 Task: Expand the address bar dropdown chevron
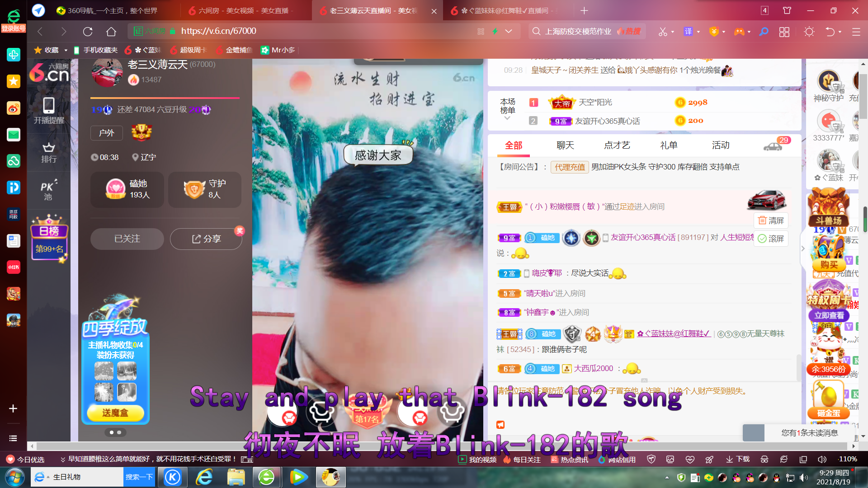pyautogui.click(x=509, y=31)
